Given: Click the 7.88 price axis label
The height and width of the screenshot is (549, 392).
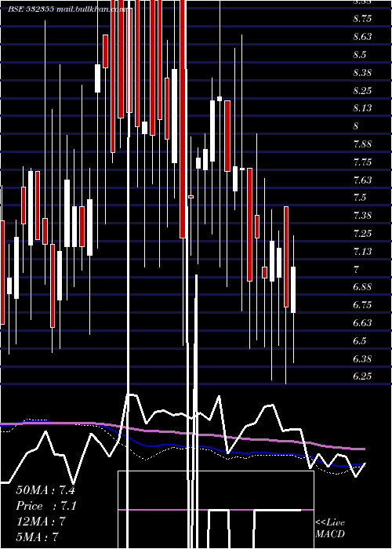Looking at the screenshot, I should [362, 144].
